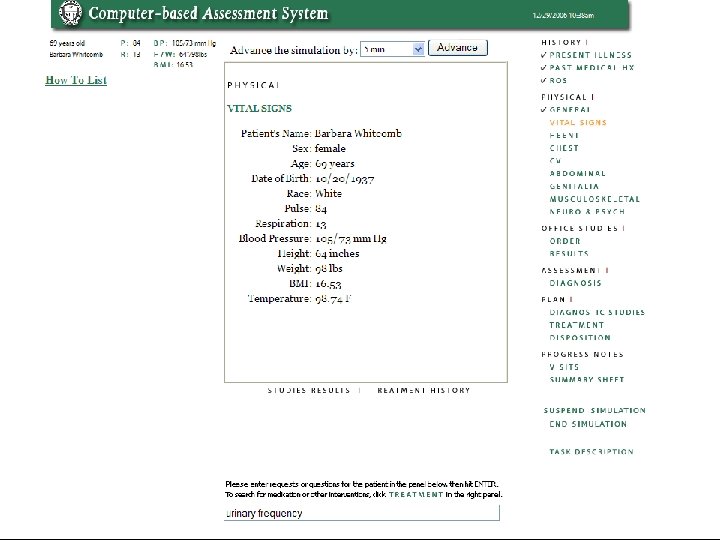Screen dimensions: 720x540
Task: Click the TREATMENT link in instructions text
Action: [416, 495]
